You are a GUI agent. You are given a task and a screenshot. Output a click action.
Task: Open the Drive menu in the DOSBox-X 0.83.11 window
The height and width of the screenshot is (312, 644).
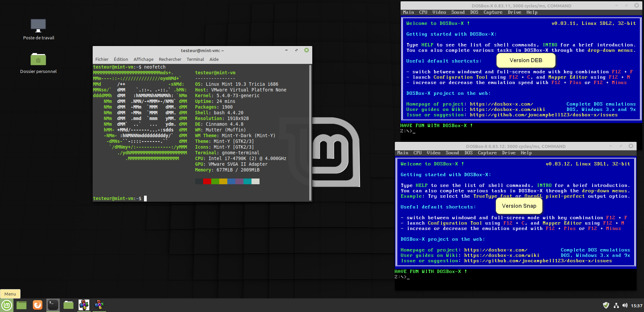click(x=514, y=12)
